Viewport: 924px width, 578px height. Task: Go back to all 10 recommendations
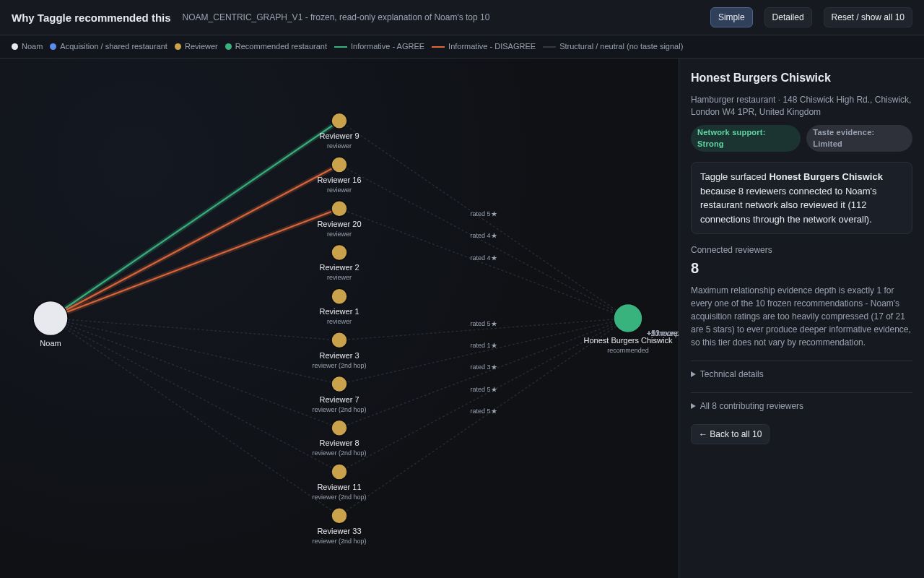point(730,434)
